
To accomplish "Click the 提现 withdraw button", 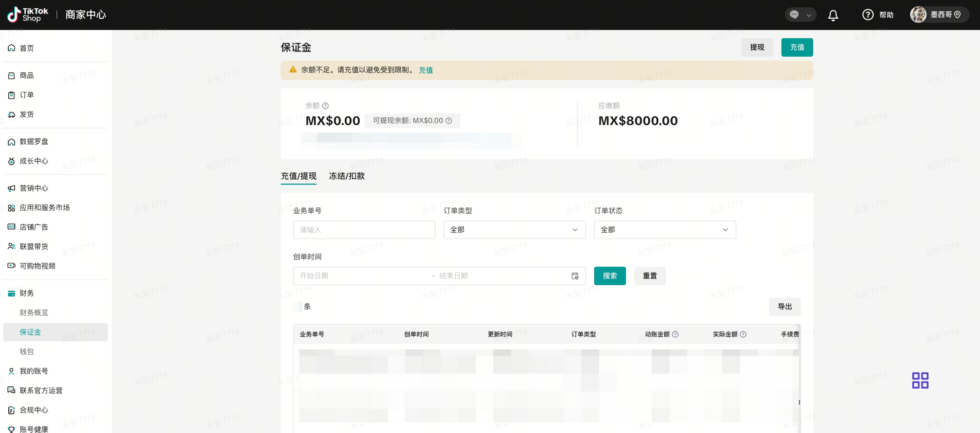I will [756, 48].
